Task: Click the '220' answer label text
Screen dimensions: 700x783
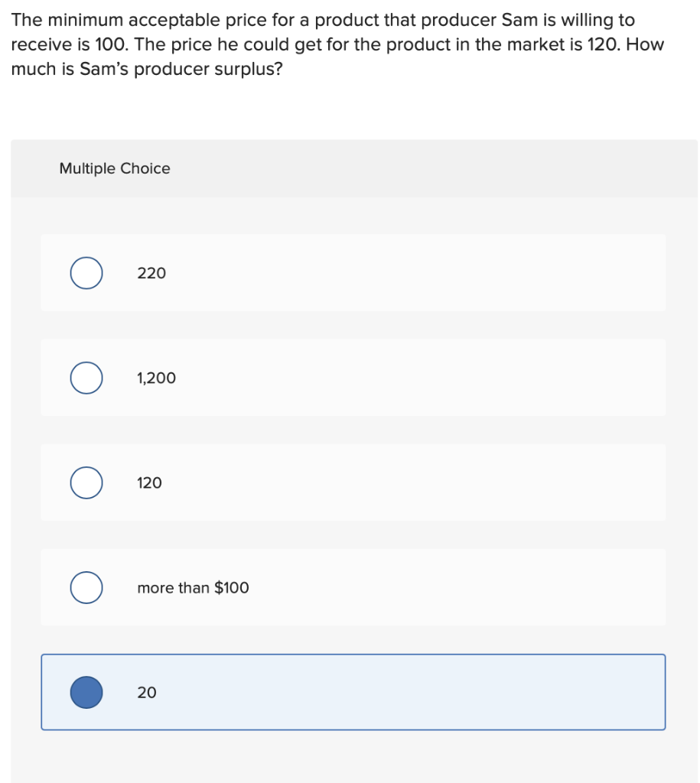Action: coord(151,273)
